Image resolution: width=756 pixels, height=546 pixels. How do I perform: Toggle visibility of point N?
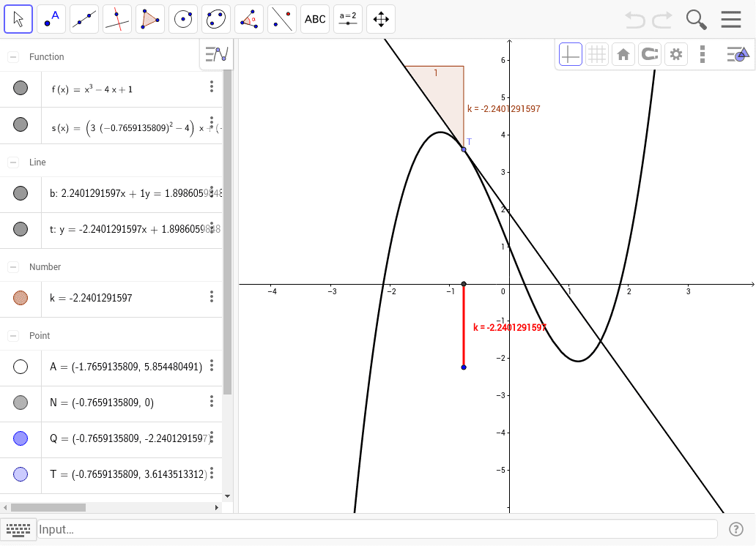21,403
